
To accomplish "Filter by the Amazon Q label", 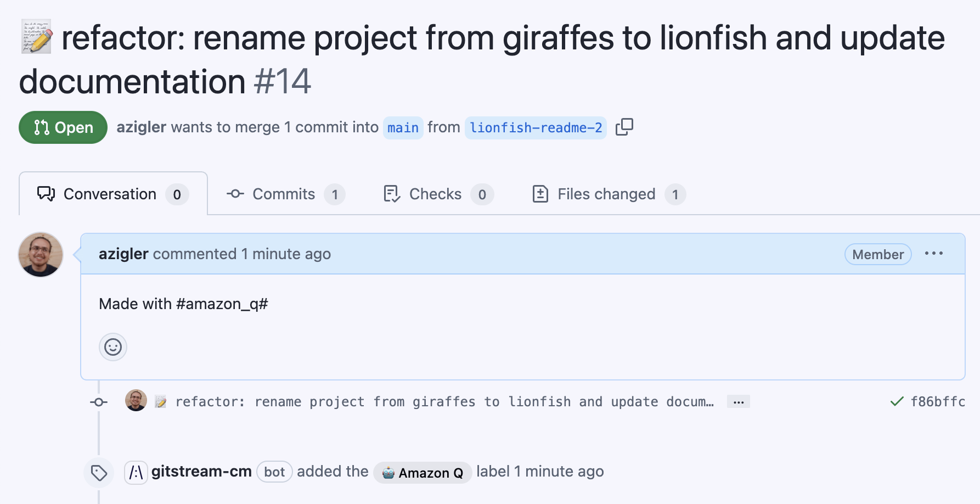I will (x=423, y=473).
